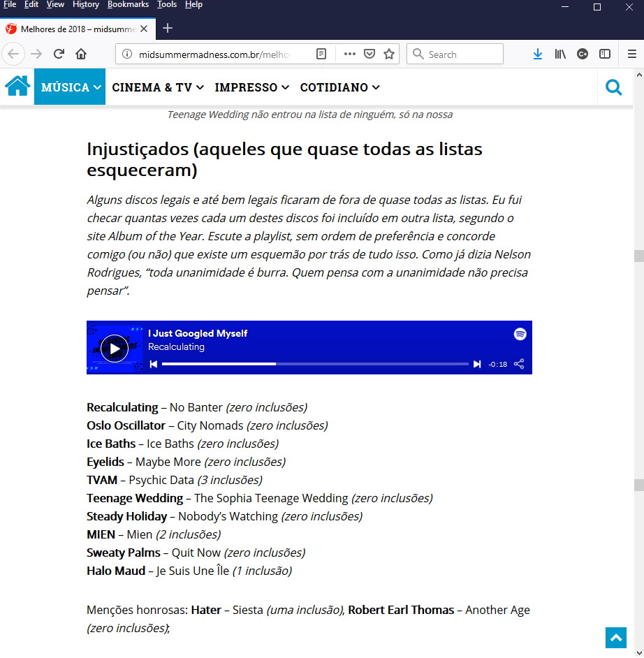Play the Spotify playlist
Image resolution: width=644 pixels, height=658 pixels.
click(x=115, y=349)
